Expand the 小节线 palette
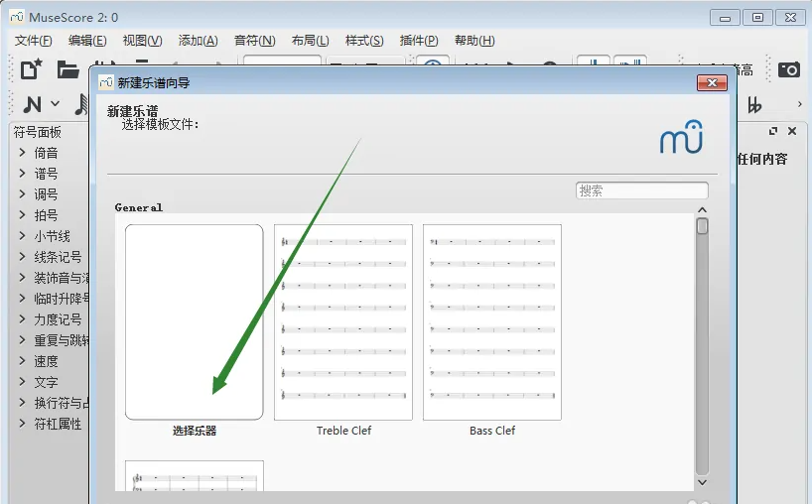The height and width of the screenshot is (504, 812). [22, 236]
